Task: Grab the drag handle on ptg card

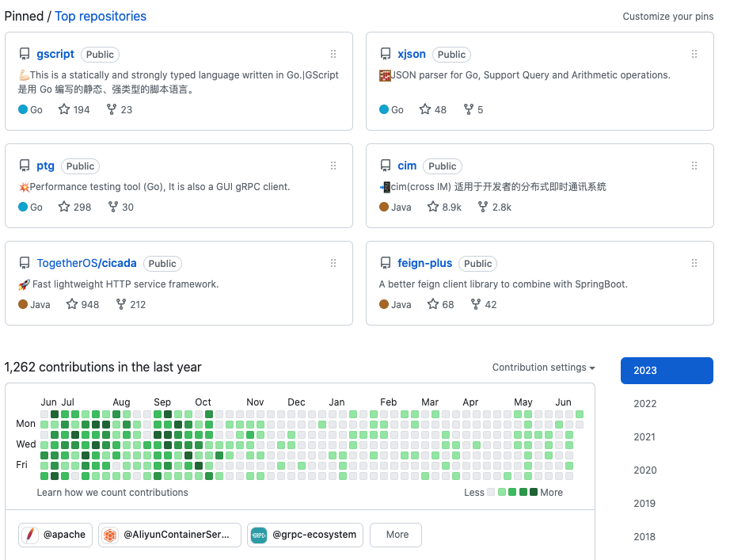Action: point(333,166)
